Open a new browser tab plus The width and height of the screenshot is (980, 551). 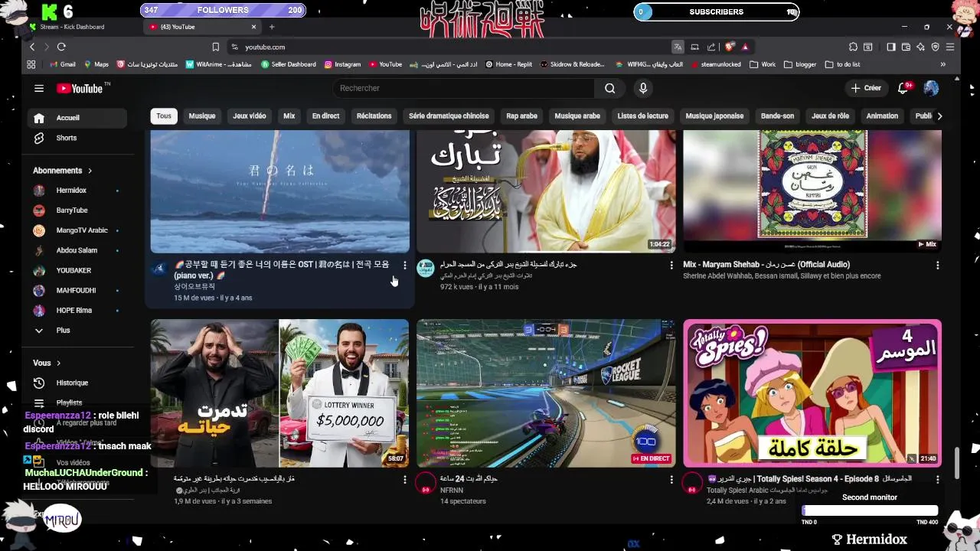[272, 27]
